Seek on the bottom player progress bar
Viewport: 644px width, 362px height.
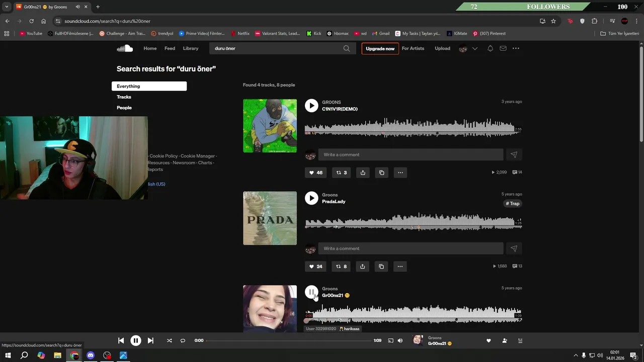(289, 340)
